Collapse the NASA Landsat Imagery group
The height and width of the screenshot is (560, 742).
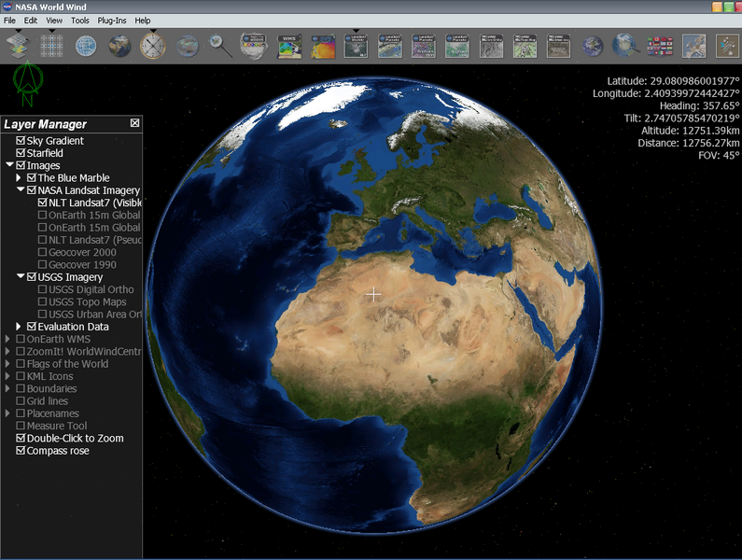pos(21,189)
